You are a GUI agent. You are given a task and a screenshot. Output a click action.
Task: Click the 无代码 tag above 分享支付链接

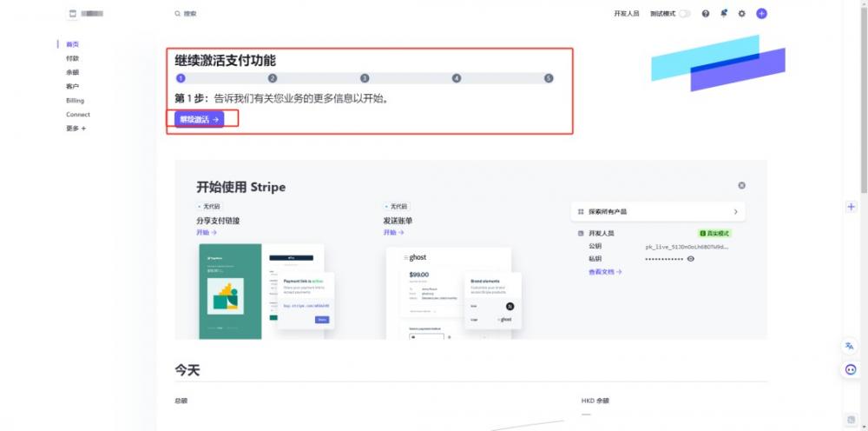210,206
